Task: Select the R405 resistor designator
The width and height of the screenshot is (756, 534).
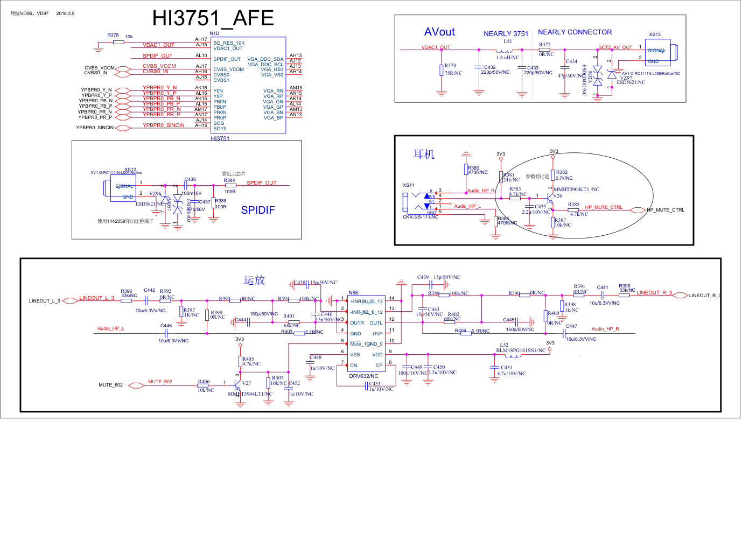Action: [x=248, y=359]
